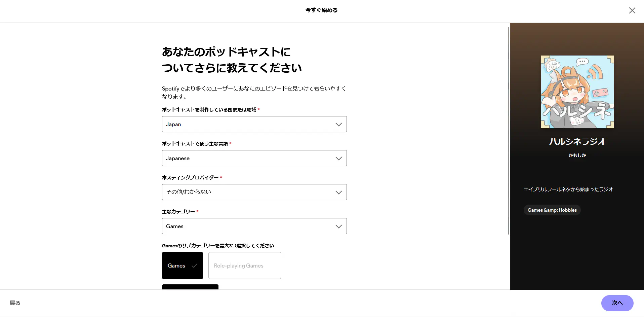Click the Games & Hobbies category tag

(x=552, y=210)
